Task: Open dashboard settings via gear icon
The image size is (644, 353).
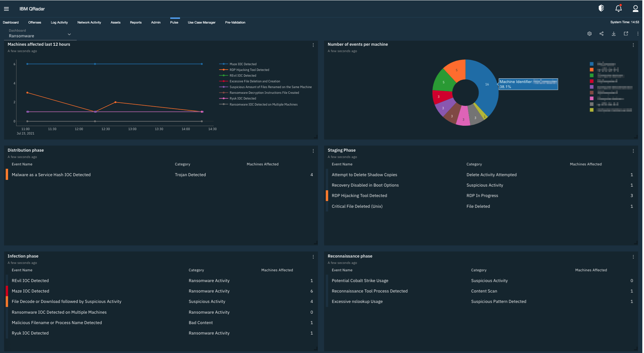Action: click(x=589, y=34)
